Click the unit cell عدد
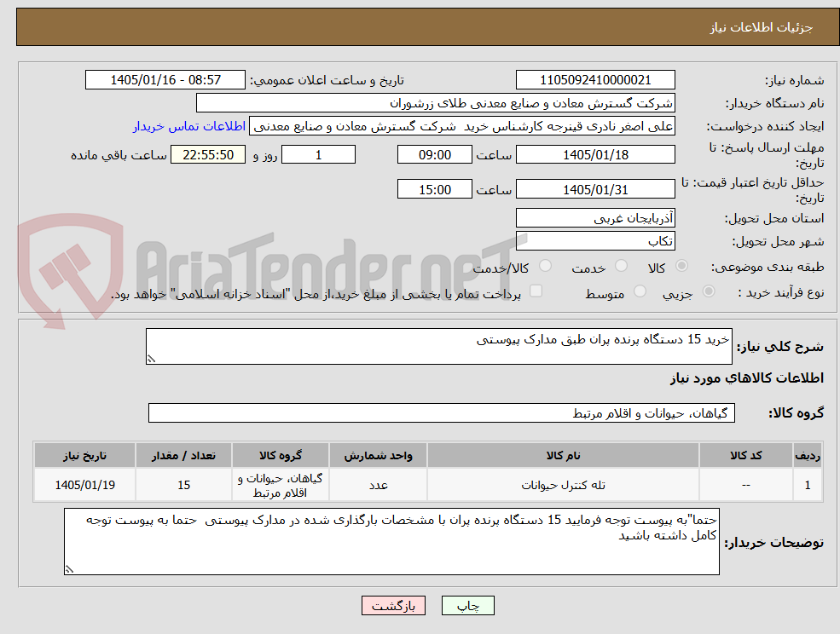Viewport: 840px width, 634px height. coord(379,485)
